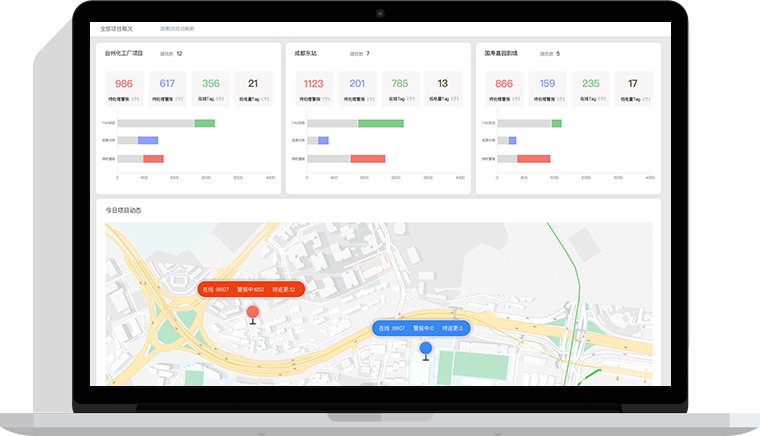Screen dimensions: 760x436
Task: Open the red map info bubble
Action: point(249,289)
